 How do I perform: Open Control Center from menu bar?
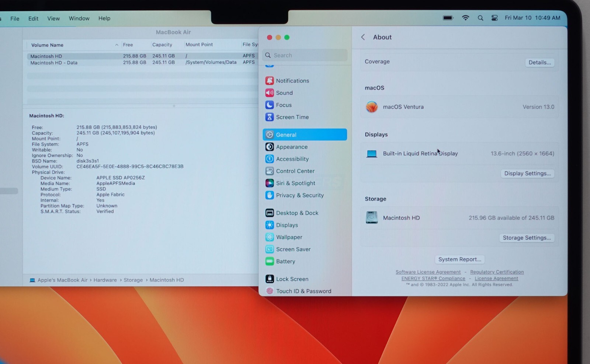[494, 18]
